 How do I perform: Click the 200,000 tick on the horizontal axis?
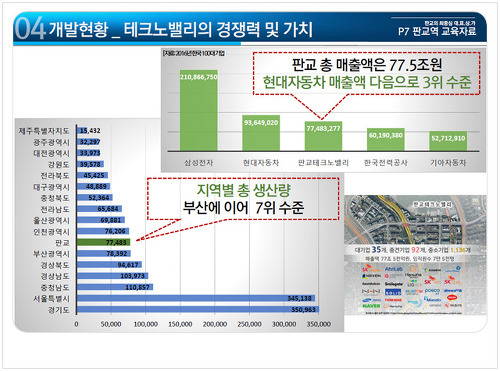215,324
